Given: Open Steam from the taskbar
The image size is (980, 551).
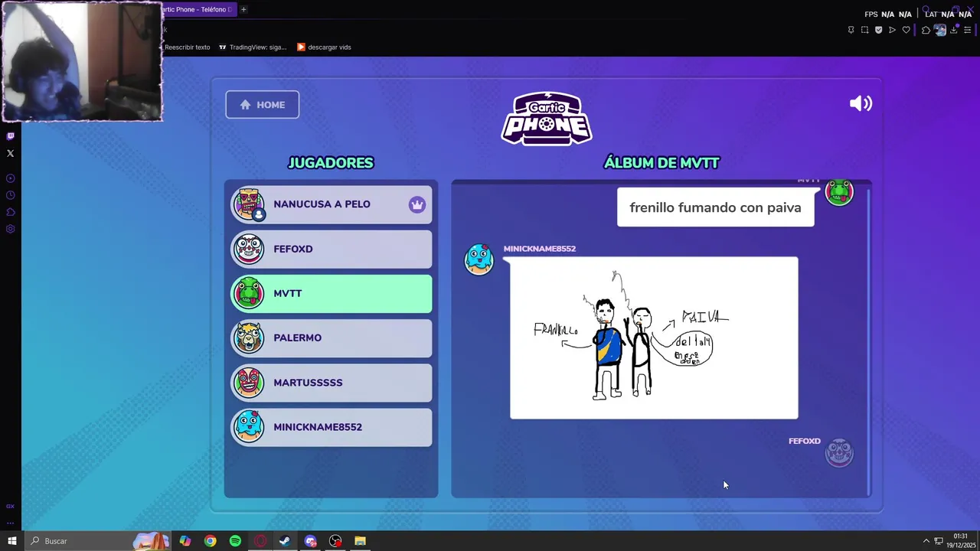Looking at the screenshot, I should 285,541.
